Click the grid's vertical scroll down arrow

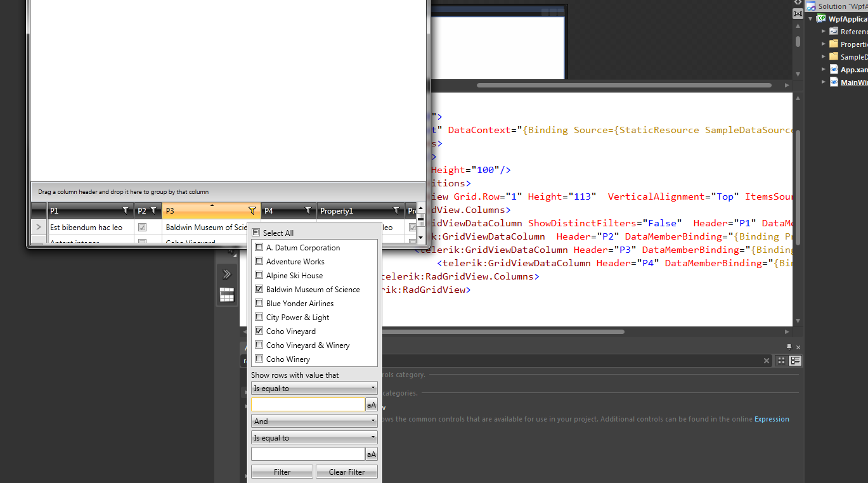(421, 237)
